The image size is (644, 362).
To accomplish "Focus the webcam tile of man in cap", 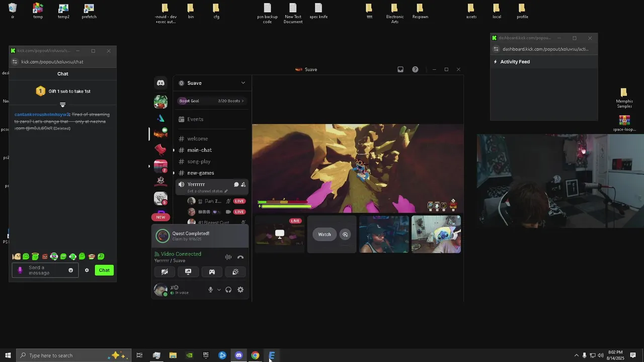I will pos(384,234).
